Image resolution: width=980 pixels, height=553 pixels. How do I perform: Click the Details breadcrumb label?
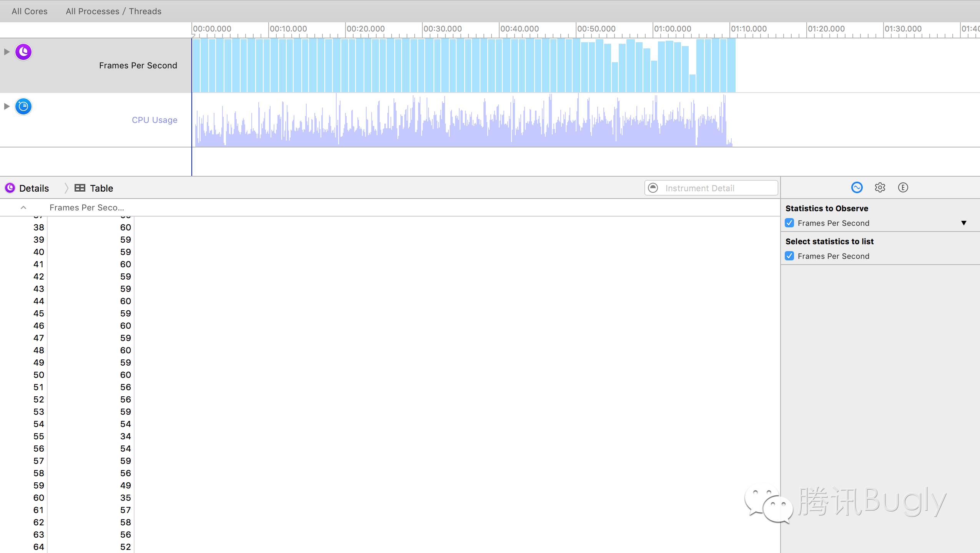[x=34, y=188]
